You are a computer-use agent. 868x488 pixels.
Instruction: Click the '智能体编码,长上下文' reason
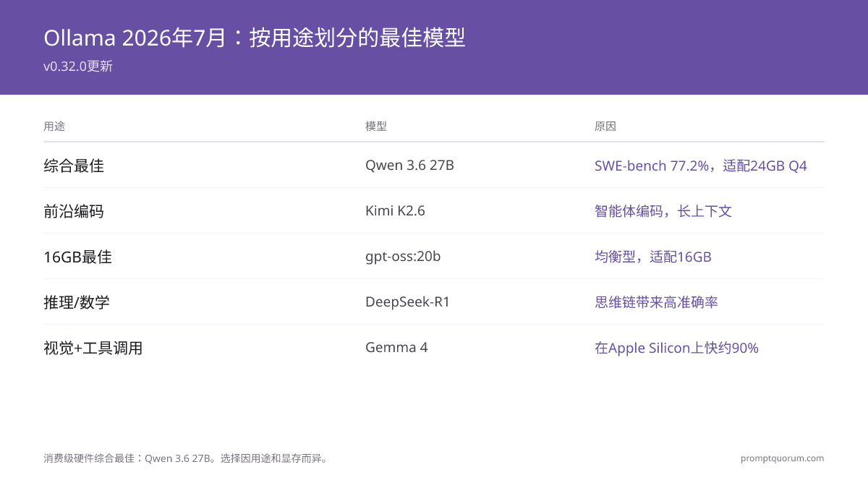pos(663,211)
